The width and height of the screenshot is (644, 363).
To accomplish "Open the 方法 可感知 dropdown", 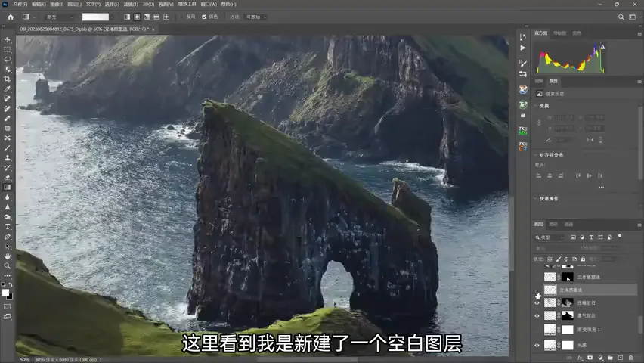I will point(256,17).
